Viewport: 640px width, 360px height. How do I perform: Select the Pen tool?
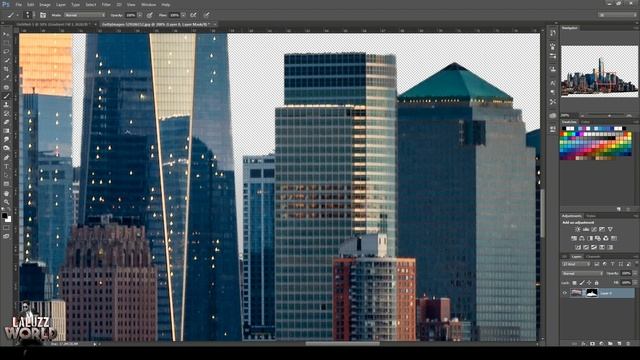(x=6, y=157)
